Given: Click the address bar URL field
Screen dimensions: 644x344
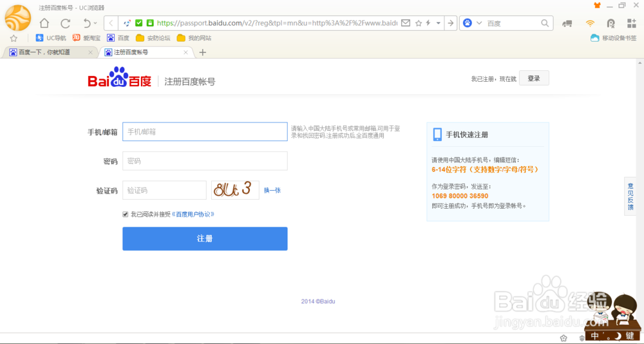Looking at the screenshot, I should [277, 23].
